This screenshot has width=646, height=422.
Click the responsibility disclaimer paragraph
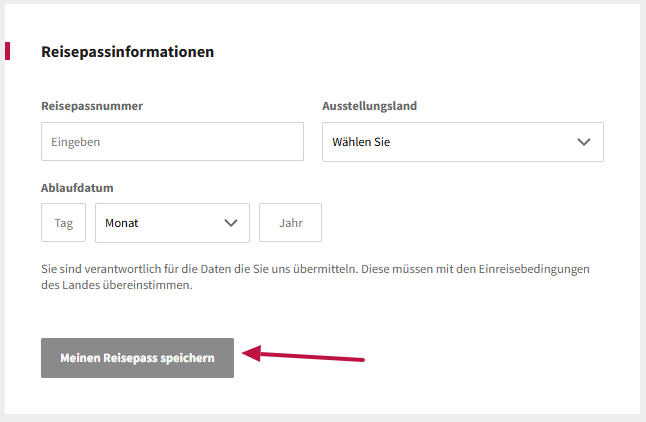click(x=315, y=277)
